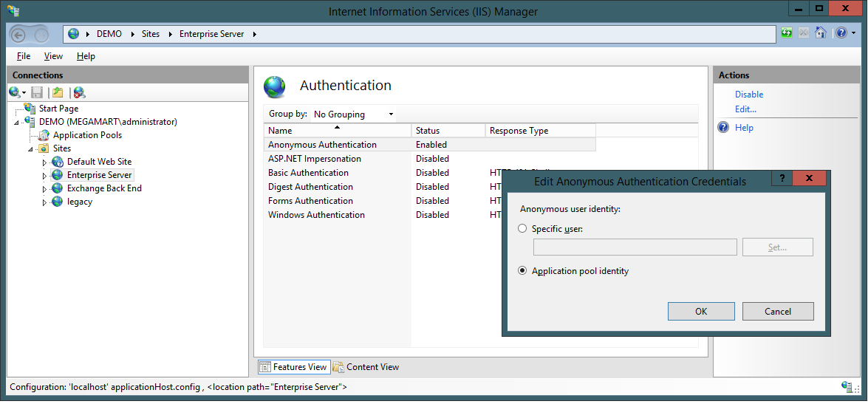Screen dimensions: 868x404
Task: Click OK in credentials dialog
Action: [701, 311]
